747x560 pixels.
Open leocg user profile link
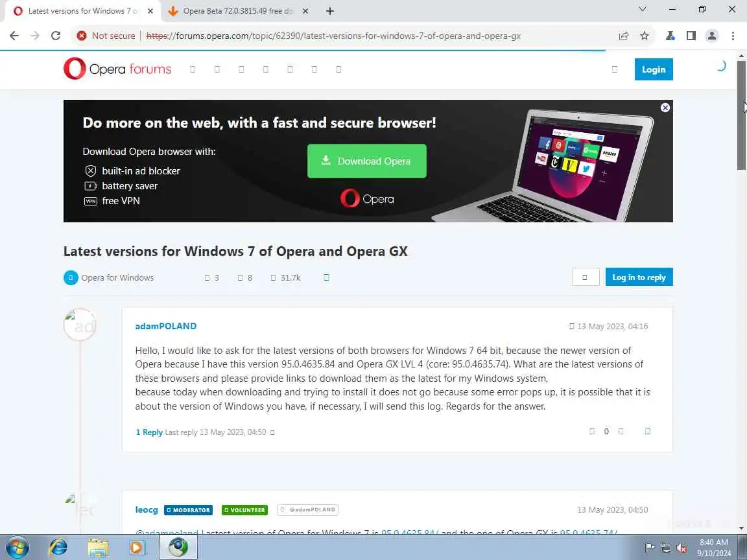[147, 509]
